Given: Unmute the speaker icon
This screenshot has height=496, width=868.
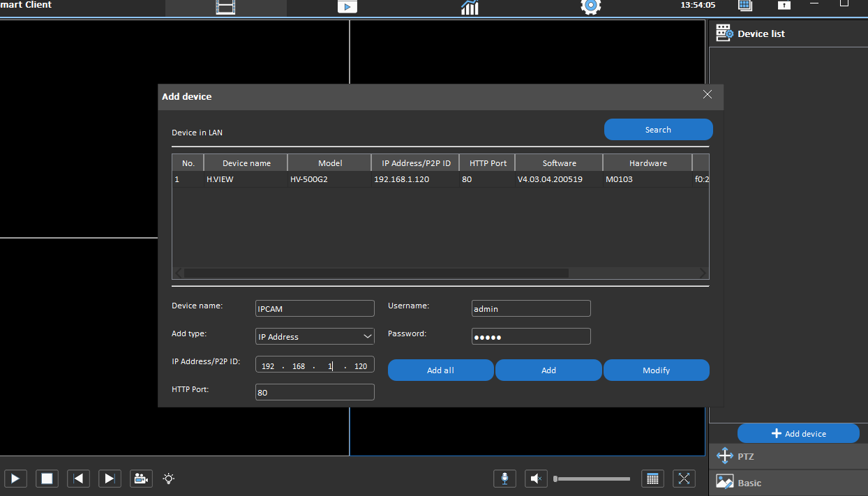Looking at the screenshot, I should (x=535, y=479).
